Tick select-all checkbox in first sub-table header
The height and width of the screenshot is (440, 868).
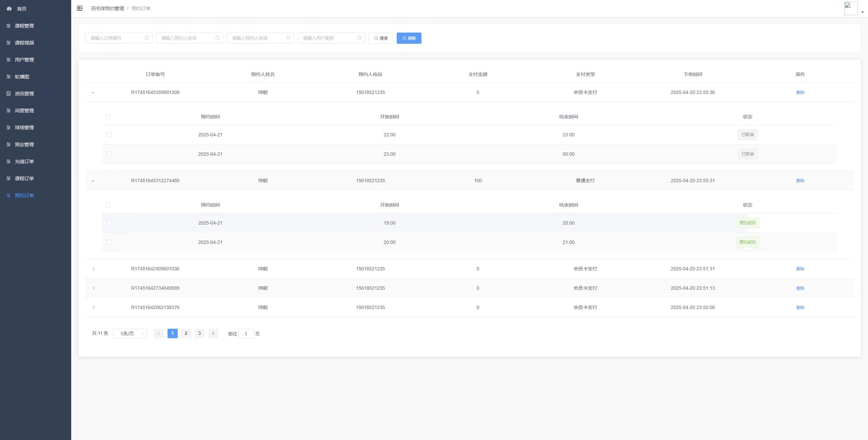click(x=108, y=117)
